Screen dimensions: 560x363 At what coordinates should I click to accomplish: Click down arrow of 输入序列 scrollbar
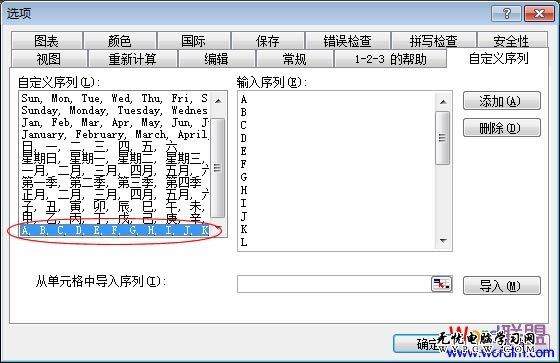pos(443,241)
